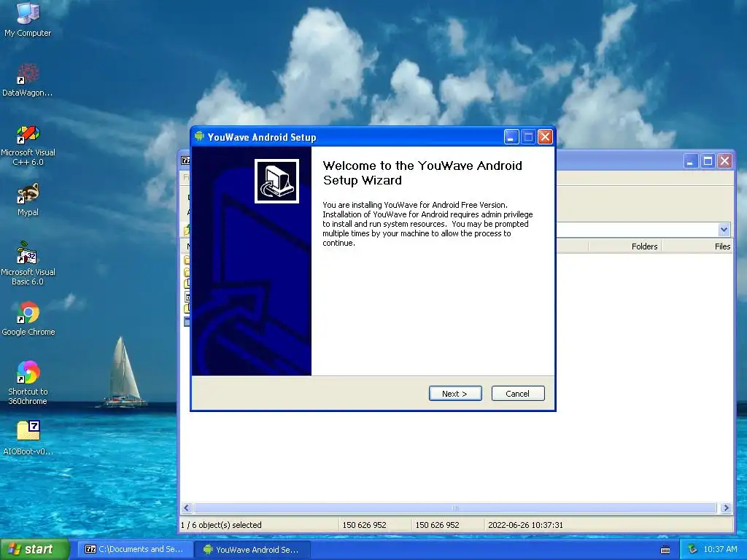This screenshot has height=560, width=747.
Task: Click the taskbar clock showing 10:37 AM
Action: [x=720, y=549]
